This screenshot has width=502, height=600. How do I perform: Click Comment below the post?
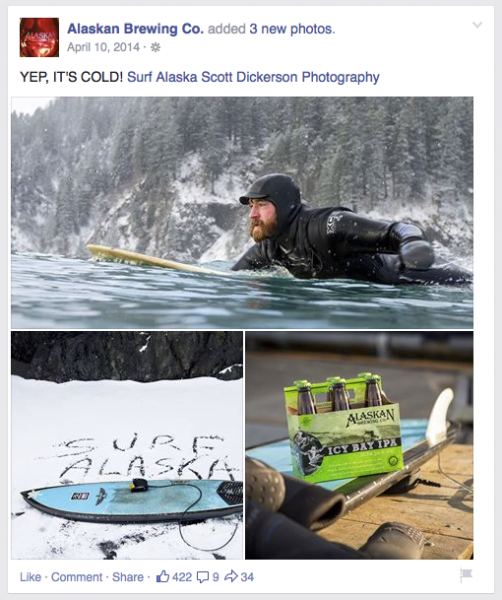pos(77,577)
